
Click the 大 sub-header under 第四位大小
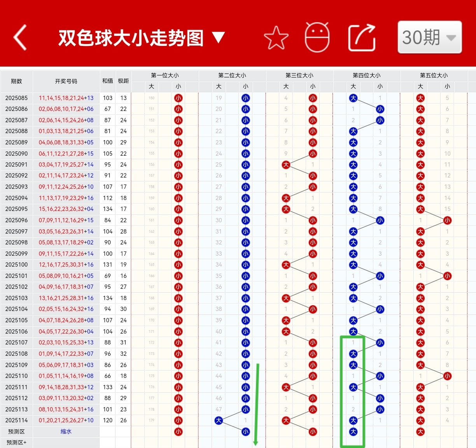[353, 86]
